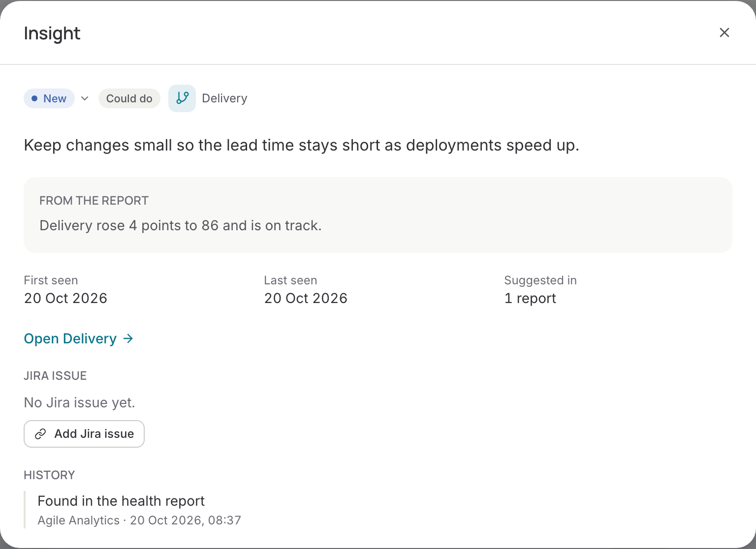The width and height of the screenshot is (756, 549).
Task: Click the 'Suggested in' label
Action: [x=540, y=280]
